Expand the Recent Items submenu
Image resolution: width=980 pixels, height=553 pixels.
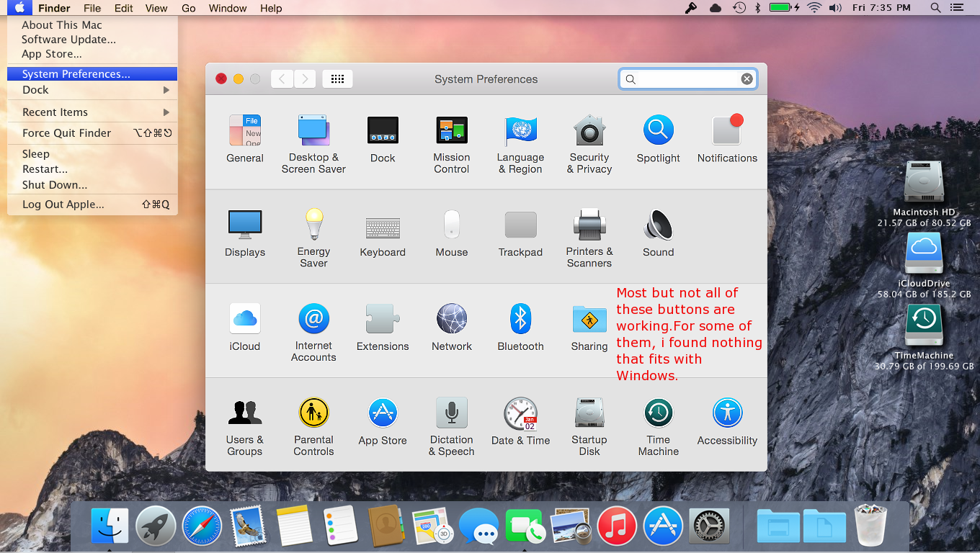[92, 112]
